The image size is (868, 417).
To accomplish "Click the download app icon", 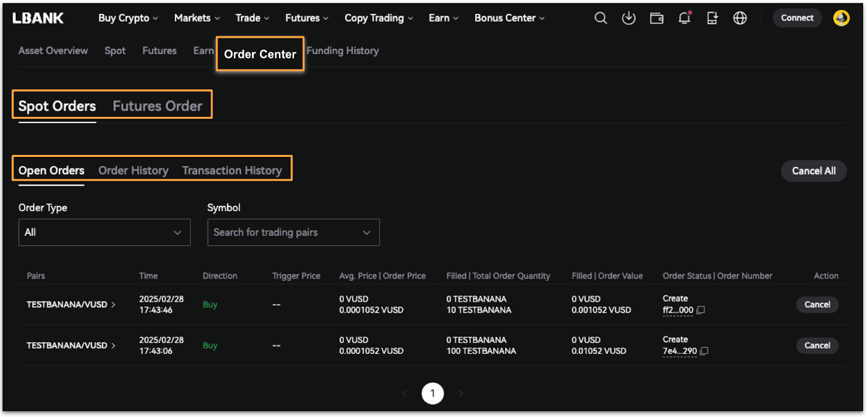I will (629, 18).
